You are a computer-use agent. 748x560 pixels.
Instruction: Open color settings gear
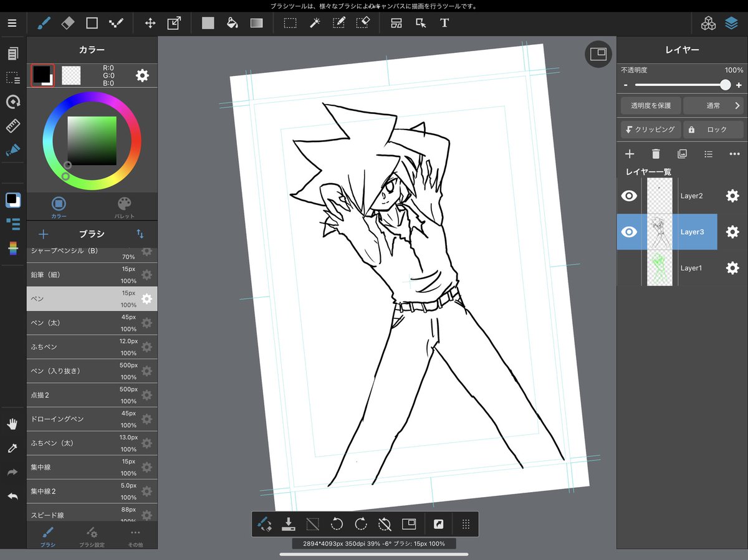[x=142, y=75]
